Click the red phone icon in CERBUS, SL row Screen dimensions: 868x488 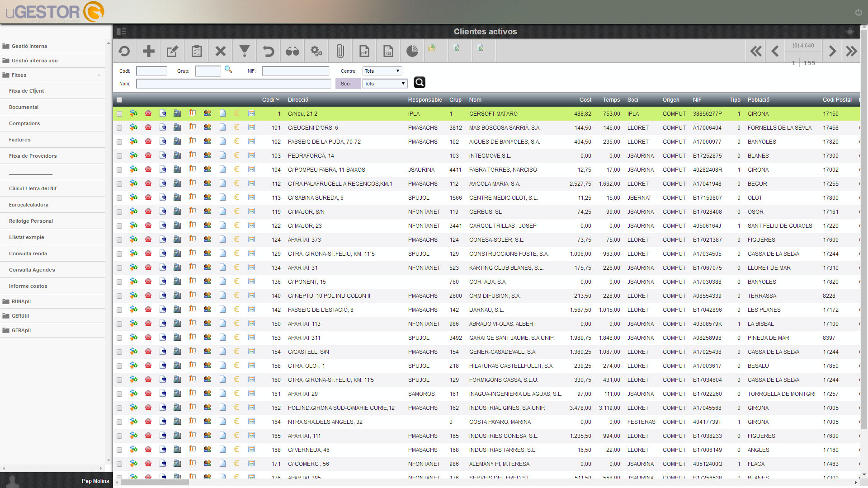pyautogui.click(x=148, y=211)
